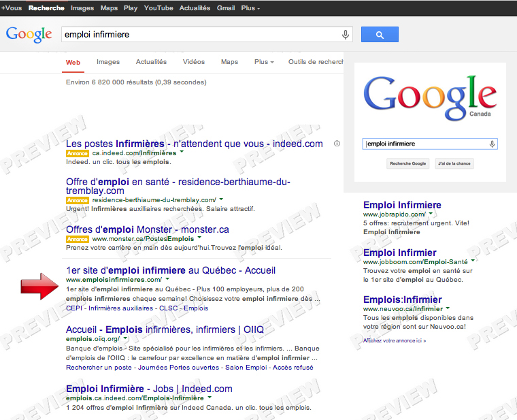Open dropdown arrow next to www.jobrapido.com/
The height and width of the screenshot is (420, 517).
(431, 214)
